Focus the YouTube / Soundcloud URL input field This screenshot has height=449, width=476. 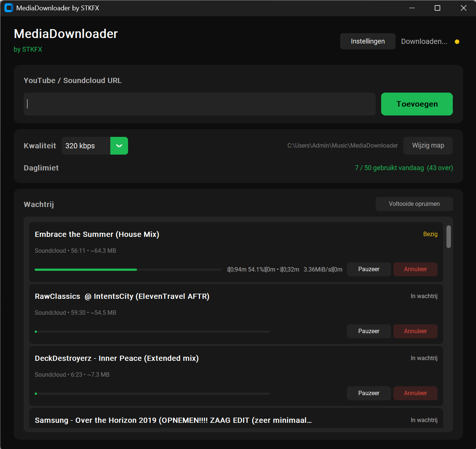click(200, 104)
